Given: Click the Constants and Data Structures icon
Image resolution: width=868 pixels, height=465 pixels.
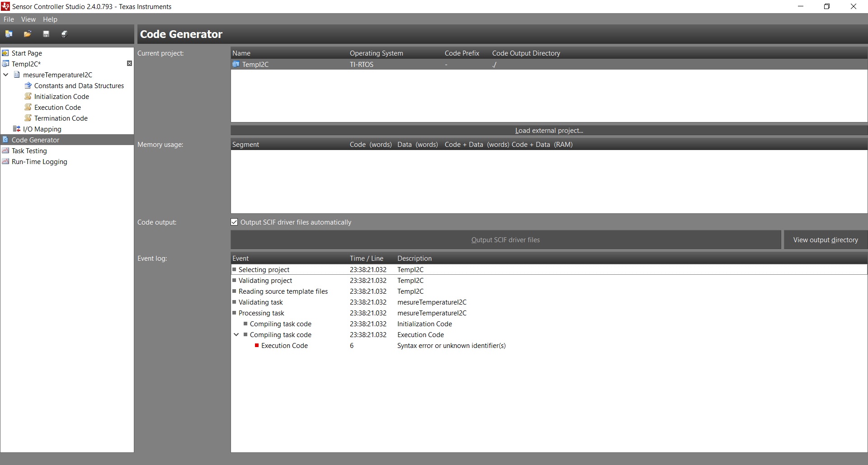Looking at the screenshot, I should click(28, 85).
